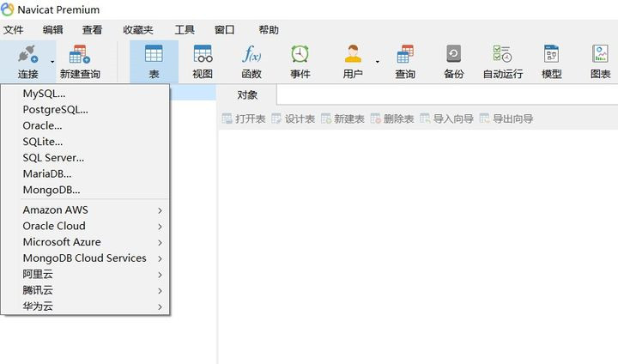Open the dropdown arrow beside User (用户)
Viewport: 618px width, 364px height.
pos(377,62)
